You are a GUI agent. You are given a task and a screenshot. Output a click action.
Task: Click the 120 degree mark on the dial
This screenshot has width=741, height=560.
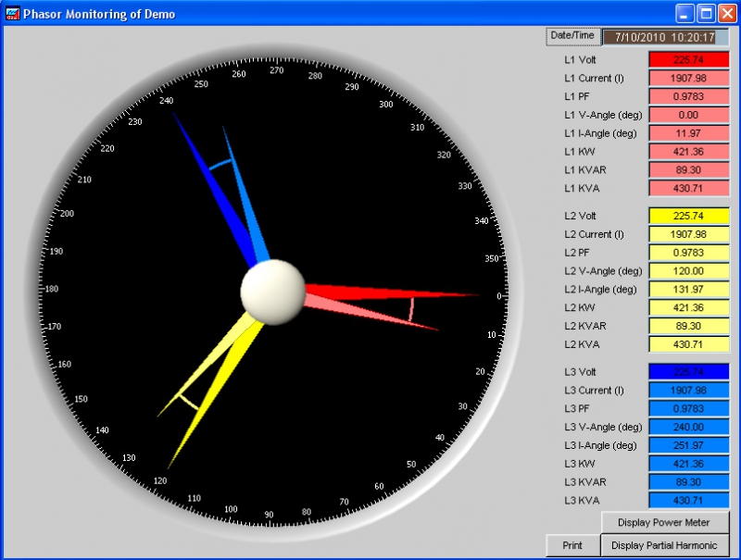[x=160, y=480]
